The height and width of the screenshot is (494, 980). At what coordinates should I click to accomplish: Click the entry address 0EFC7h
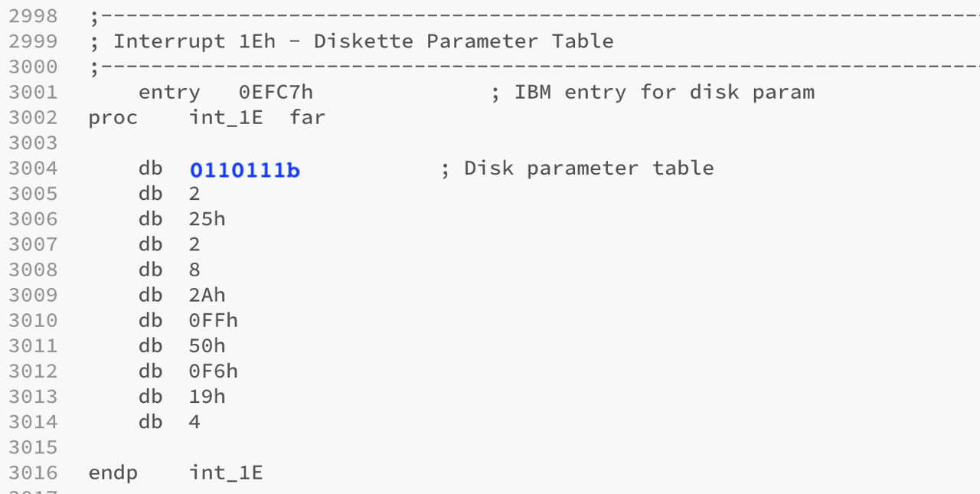coord(276,93)
